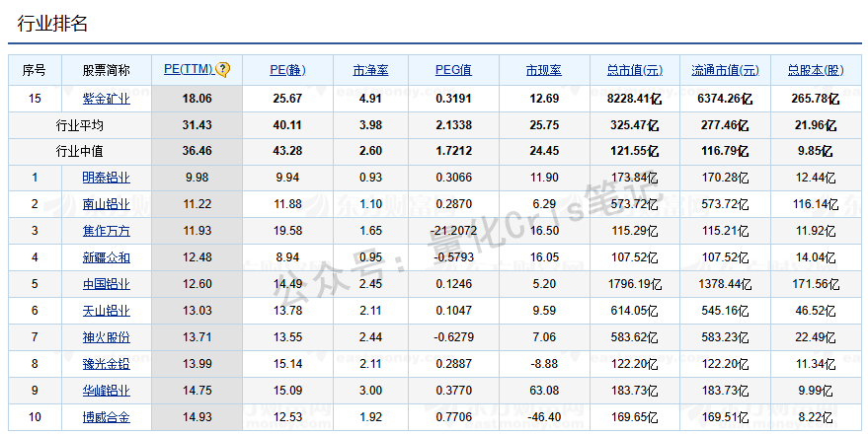Image resolution: width=868 pixels, height=435 pixels.
Task: Sort by PEG值 column header
Action: [x=453, y=70]
